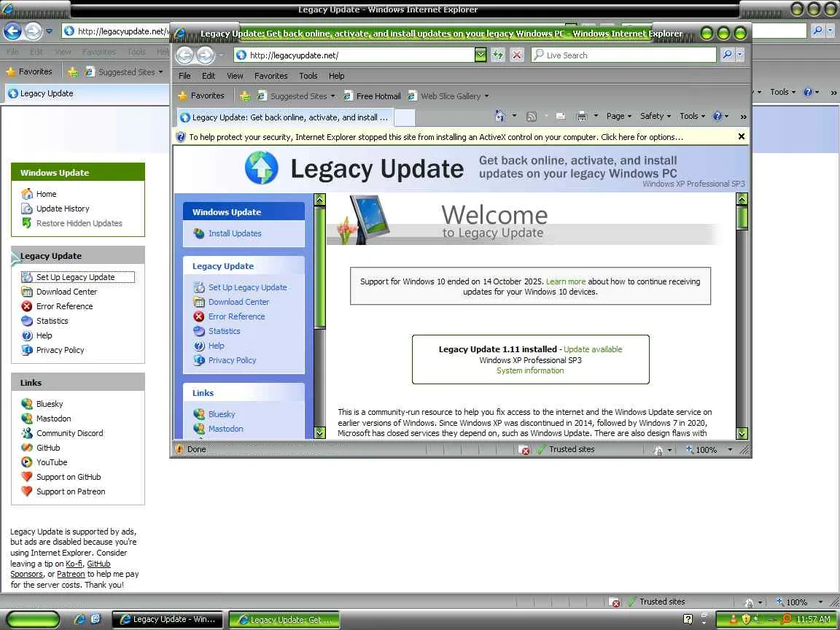Open the Page dropdown in the front command bar
Viewport: 840px width, 630px height.
point(619,116)
